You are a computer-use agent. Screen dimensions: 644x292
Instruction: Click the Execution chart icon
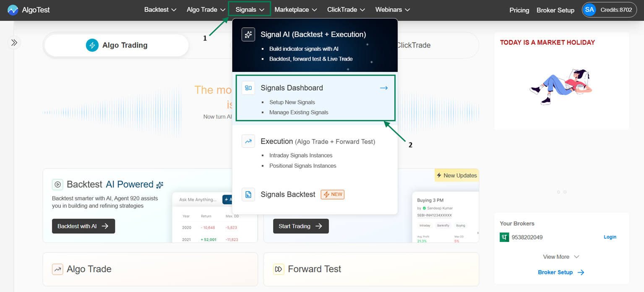pos(248,141)
